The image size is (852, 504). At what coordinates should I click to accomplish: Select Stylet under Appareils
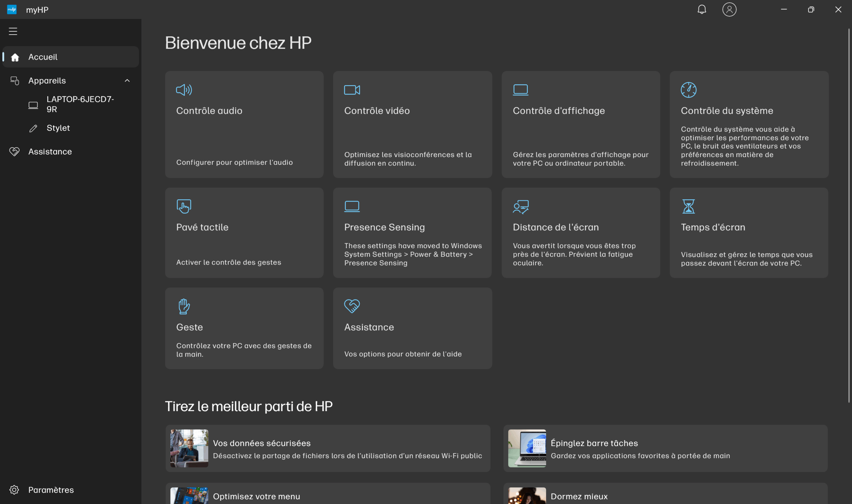tap(58, 128)
